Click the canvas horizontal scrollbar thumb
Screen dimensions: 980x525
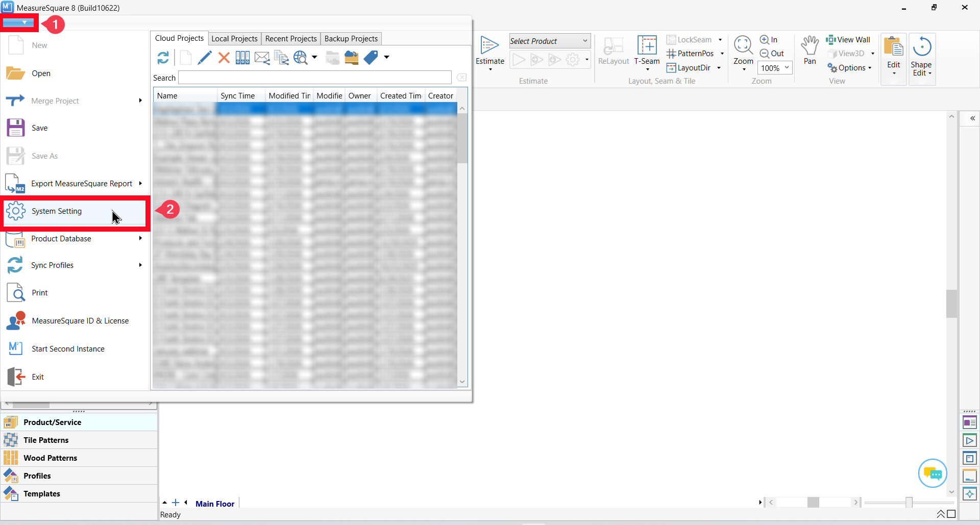pyautogui.click(x=813, y=503)
